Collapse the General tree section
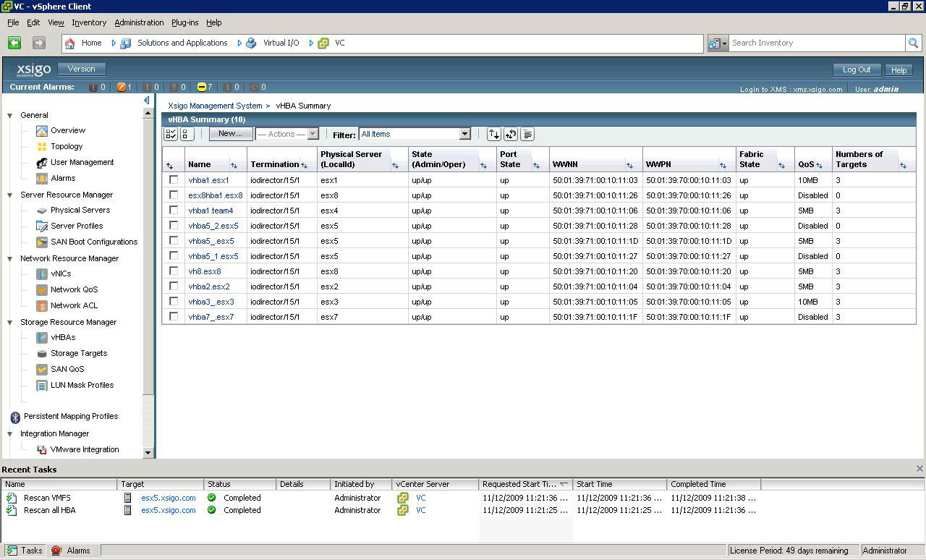 (10, 116)
